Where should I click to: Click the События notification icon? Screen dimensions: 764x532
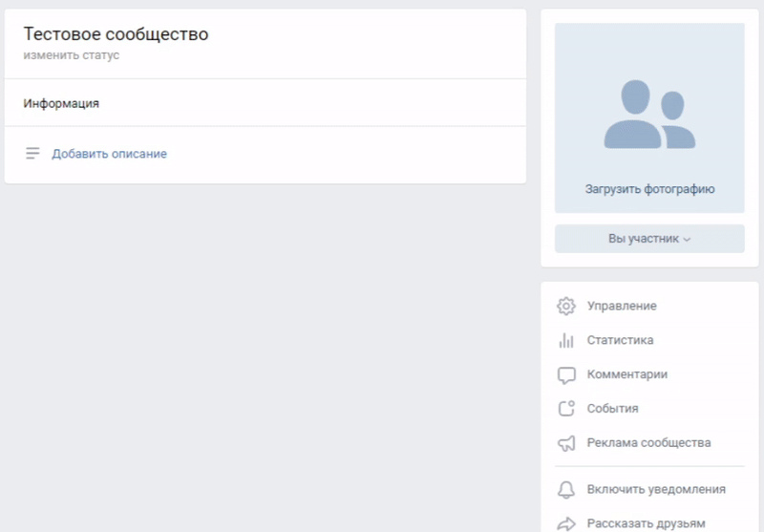tap(566, 409)
